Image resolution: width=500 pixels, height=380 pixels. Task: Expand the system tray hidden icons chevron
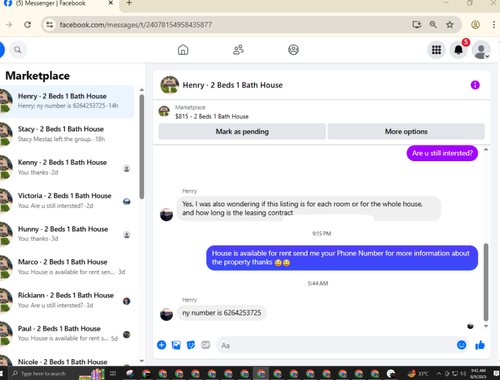439,374
